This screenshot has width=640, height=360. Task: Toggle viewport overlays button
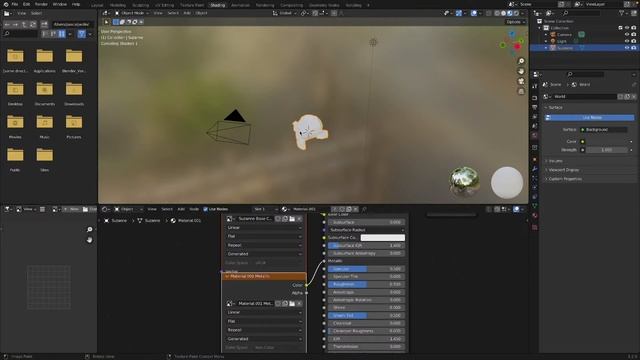473,13
